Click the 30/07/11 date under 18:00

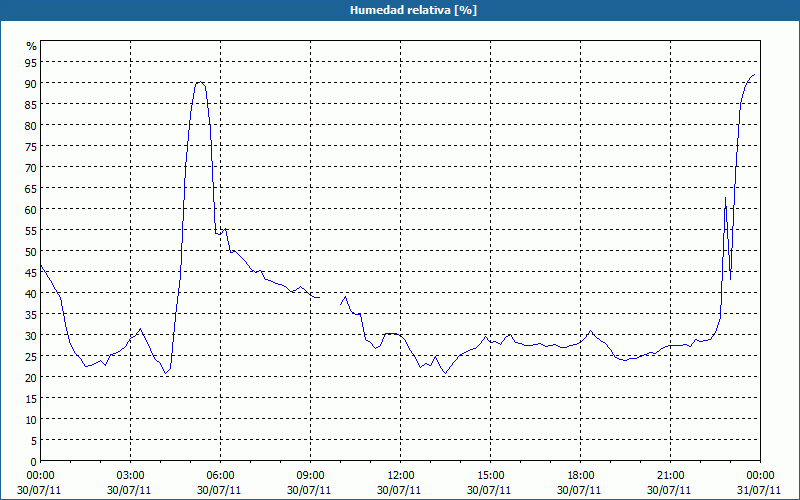[579, 490]
